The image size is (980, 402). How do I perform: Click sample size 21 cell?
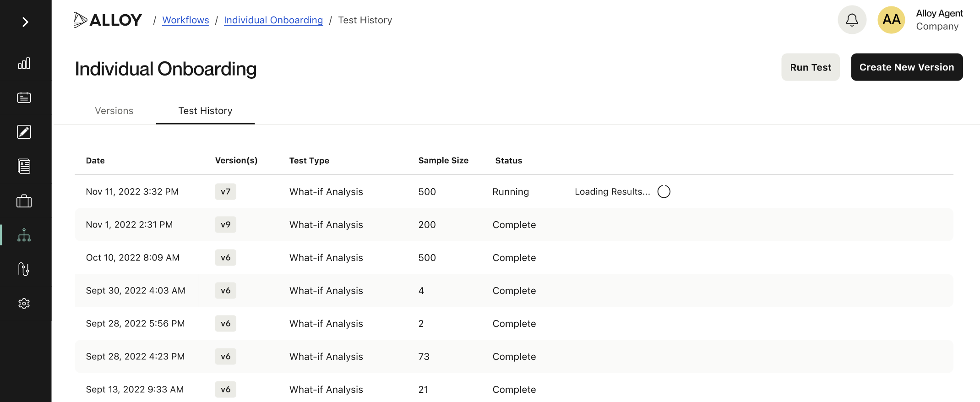423,390
